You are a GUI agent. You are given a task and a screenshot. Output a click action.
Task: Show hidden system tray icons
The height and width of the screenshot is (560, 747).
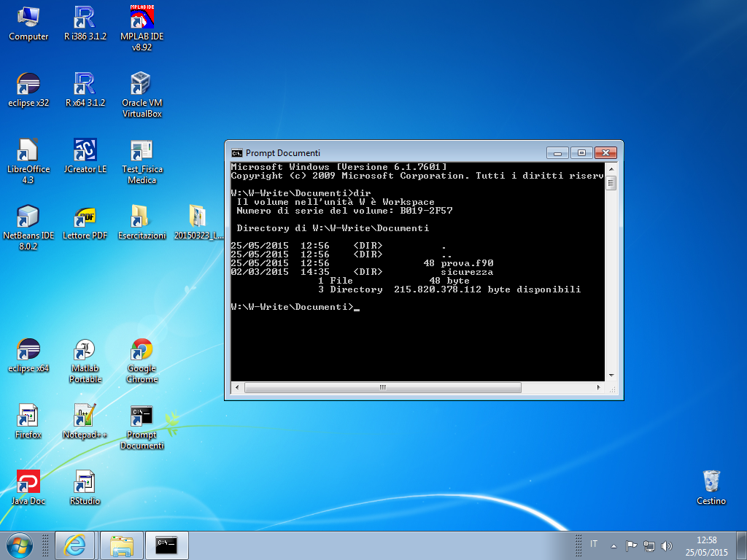point(614,545)
